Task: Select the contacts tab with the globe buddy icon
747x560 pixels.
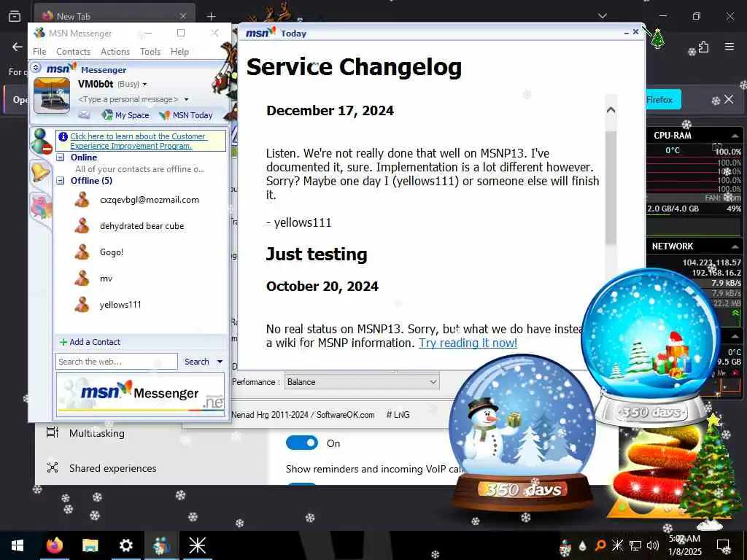Action: coord(41,141)
